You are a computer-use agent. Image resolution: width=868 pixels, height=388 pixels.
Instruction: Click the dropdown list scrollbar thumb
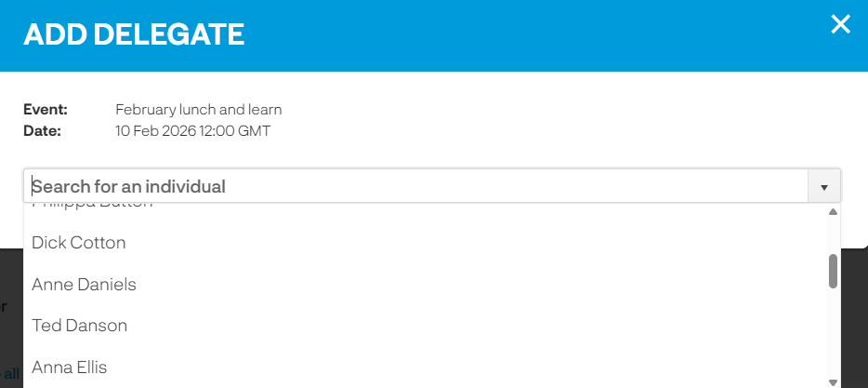(x=833, y=271)
